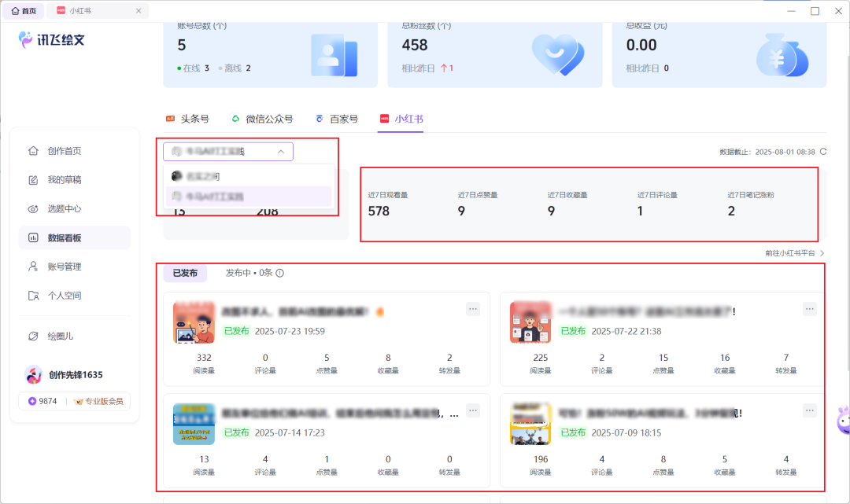Click info icon next to 发布中 0条
The width and height of the screenshot is (850, 504).
(x=279, y=273)
